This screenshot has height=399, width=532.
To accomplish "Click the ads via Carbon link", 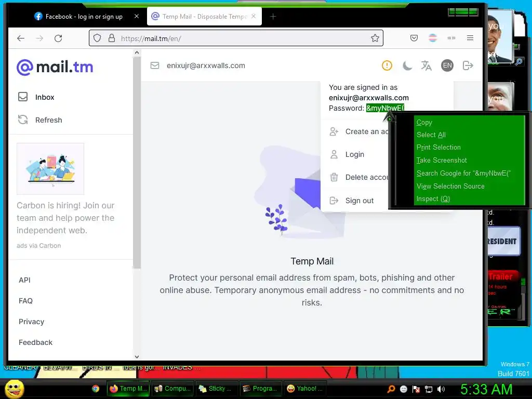I will pos(38,245).
